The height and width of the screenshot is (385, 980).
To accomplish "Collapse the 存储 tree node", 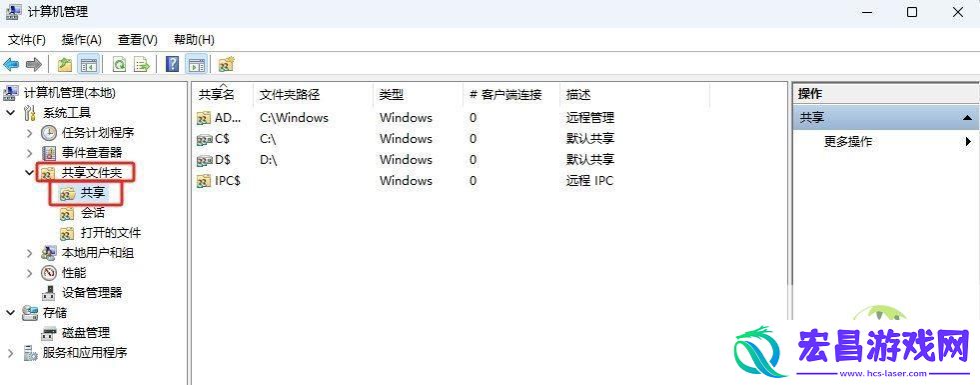I will point(11,312).
